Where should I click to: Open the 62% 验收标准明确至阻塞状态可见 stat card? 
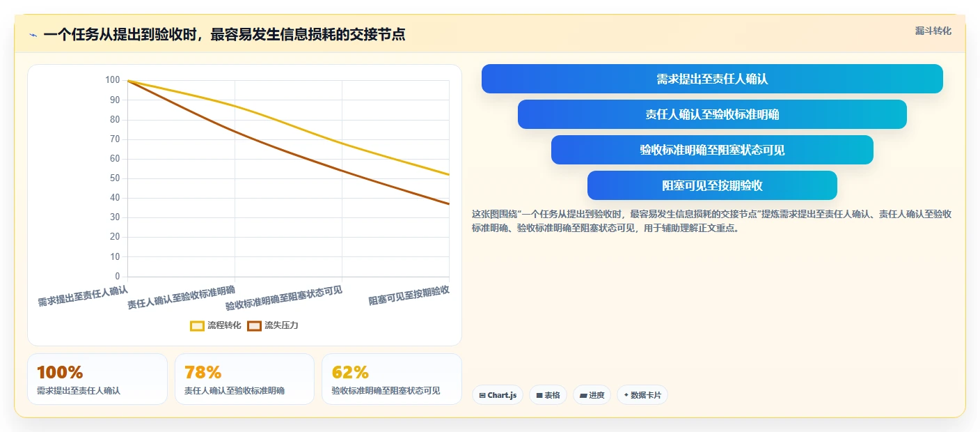tap(392, 379)
